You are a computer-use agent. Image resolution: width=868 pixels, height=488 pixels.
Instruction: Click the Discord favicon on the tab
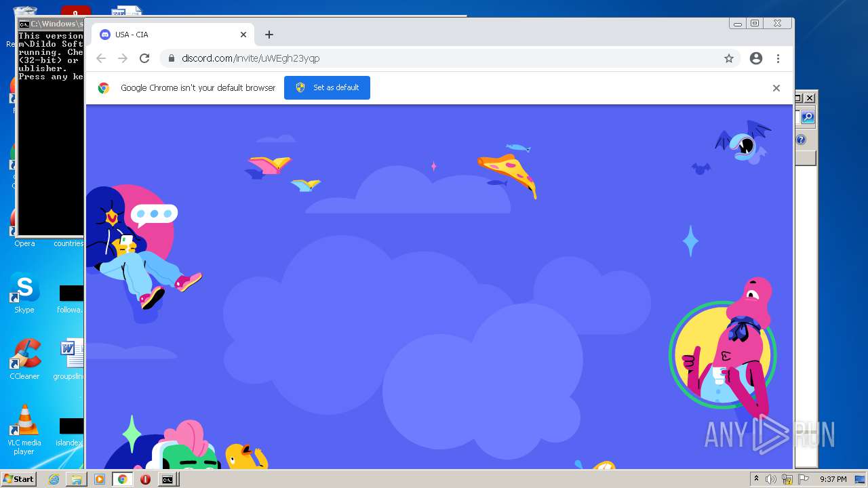tap(105, 35)
